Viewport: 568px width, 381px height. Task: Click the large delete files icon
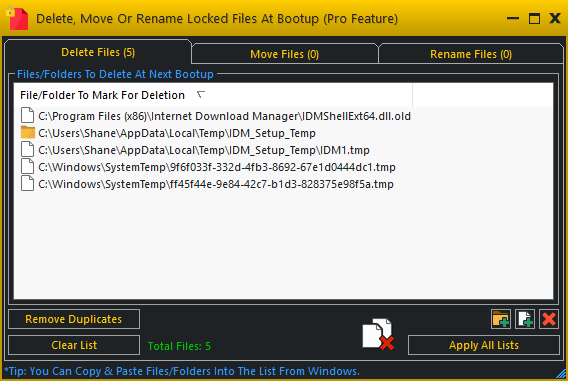click(x=378, y=334)
